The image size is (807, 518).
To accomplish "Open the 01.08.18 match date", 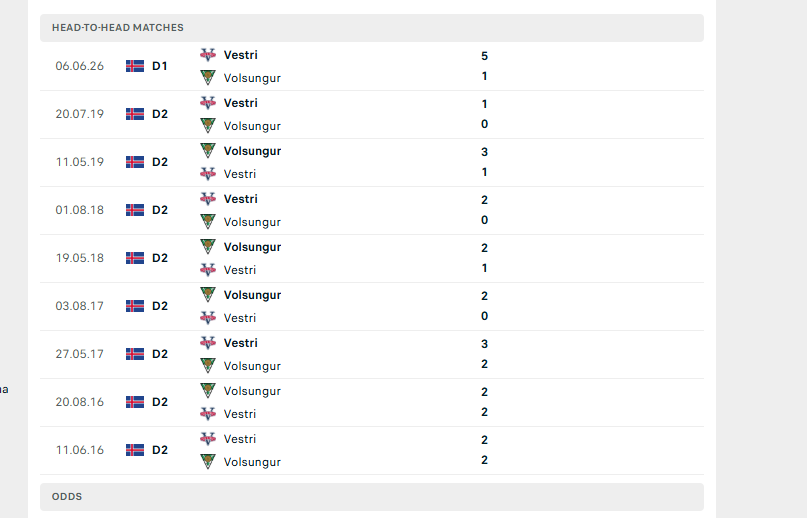I will [x=80, y=210].
